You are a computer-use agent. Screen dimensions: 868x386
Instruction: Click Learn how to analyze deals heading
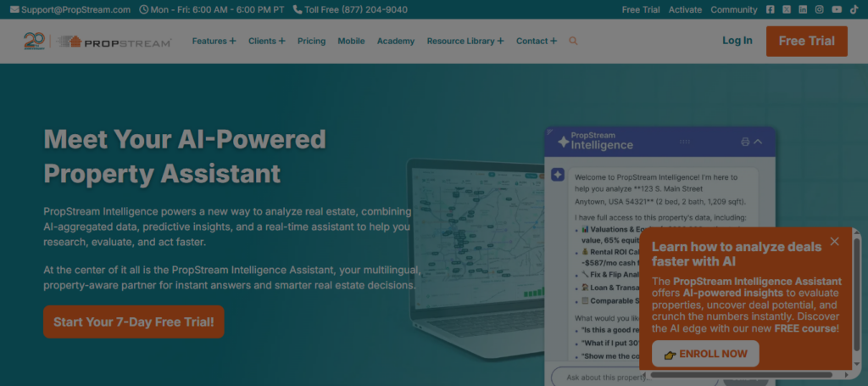[736, 255]
